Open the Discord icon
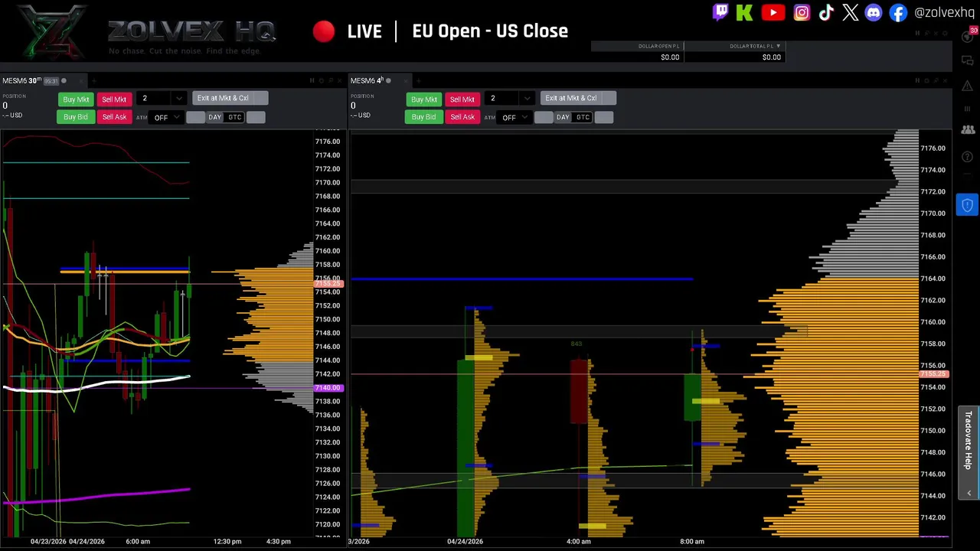This screenshot has height=551, width=980. 874,12
